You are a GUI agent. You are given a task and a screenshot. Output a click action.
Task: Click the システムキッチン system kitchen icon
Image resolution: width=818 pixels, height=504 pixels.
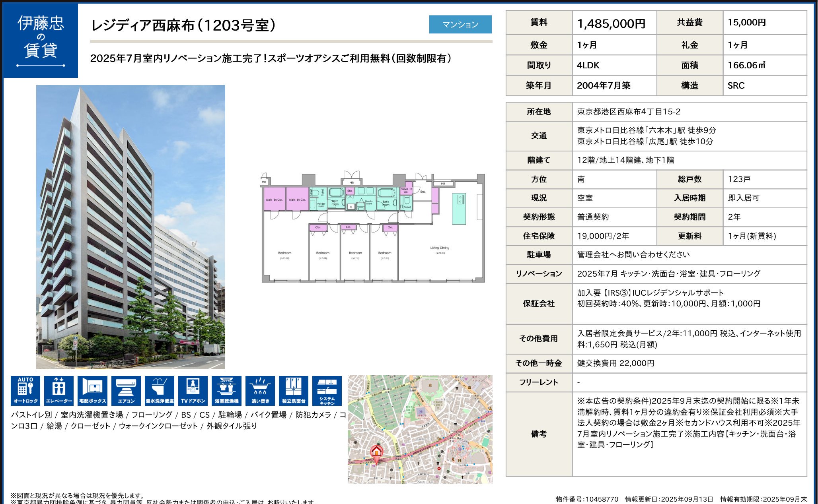[327, 390]
